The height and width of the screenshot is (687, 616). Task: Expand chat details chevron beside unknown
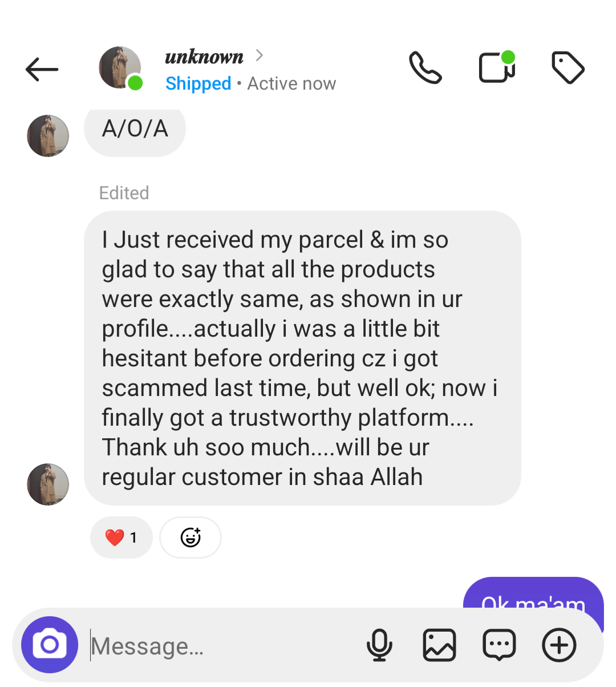tap(260, 55)
